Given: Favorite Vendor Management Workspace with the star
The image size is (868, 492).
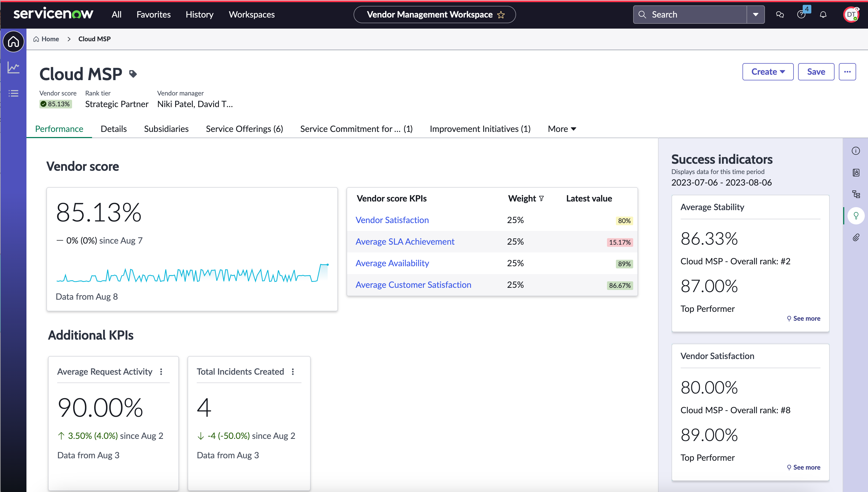Looking at the screenshot, I should [x=501, y=15].
